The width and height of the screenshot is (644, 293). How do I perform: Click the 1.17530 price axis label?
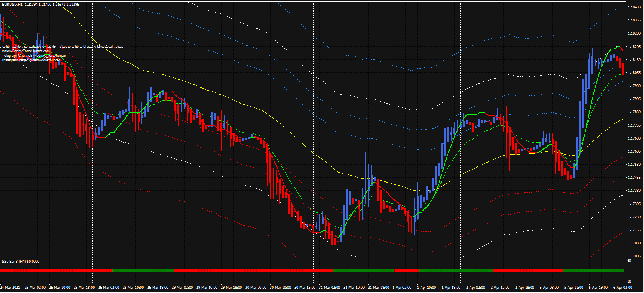click(x=634, y=165)
